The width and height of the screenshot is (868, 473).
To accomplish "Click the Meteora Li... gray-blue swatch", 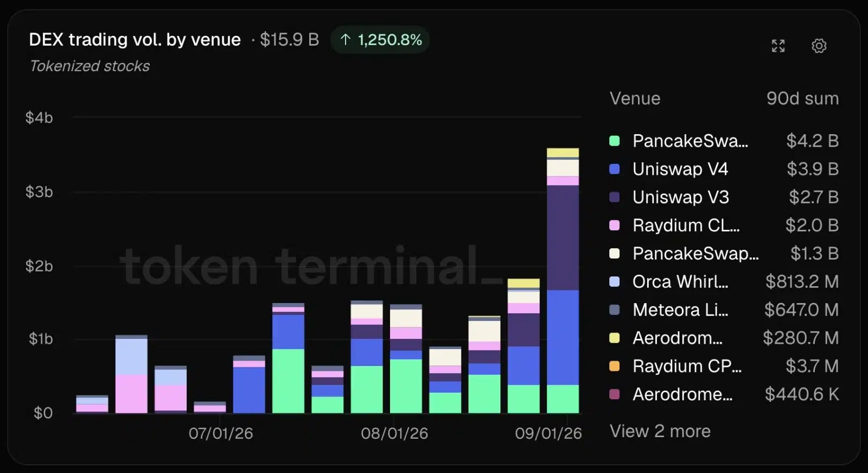I will tap(615, 310).
